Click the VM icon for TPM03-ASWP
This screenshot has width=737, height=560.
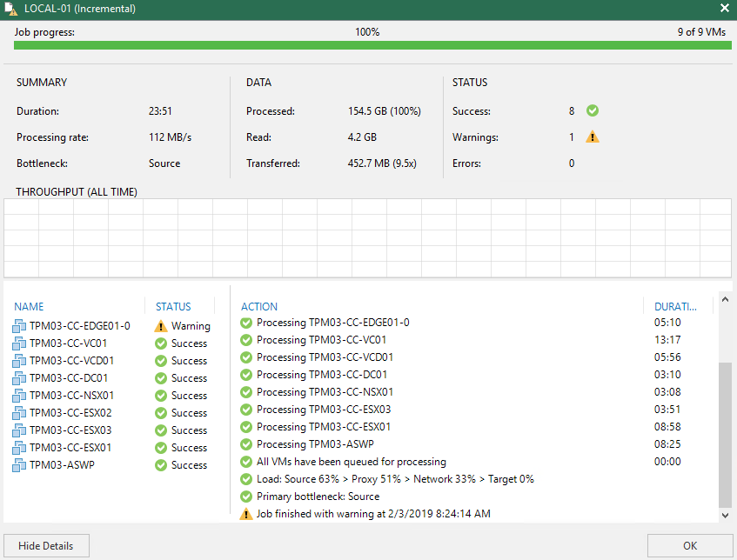pos(19,465)
